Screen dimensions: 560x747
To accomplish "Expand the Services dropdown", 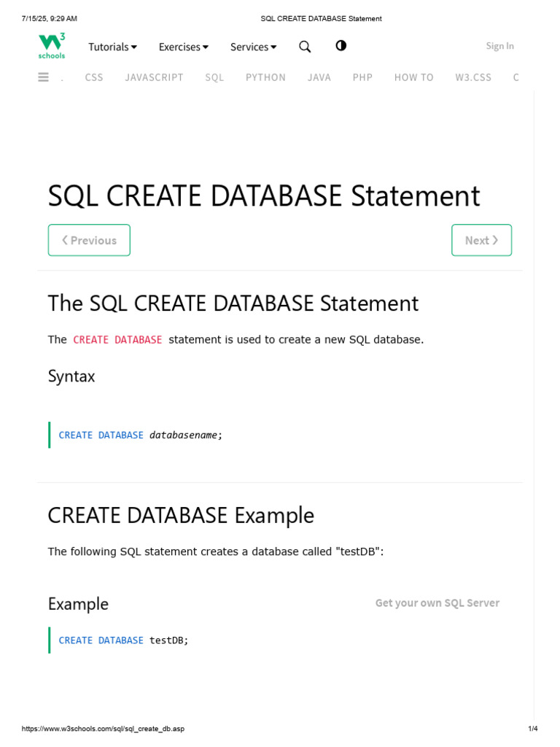I will point(253,47).
